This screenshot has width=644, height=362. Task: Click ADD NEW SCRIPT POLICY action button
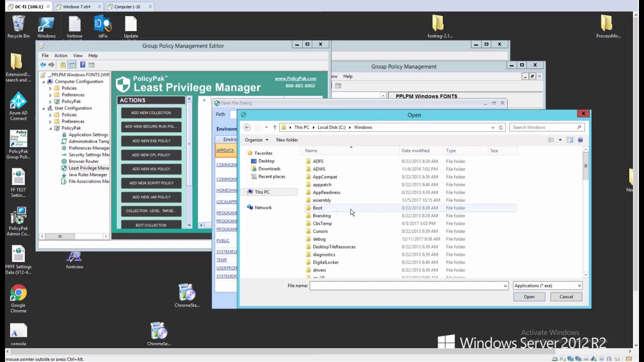coord(151,183)
